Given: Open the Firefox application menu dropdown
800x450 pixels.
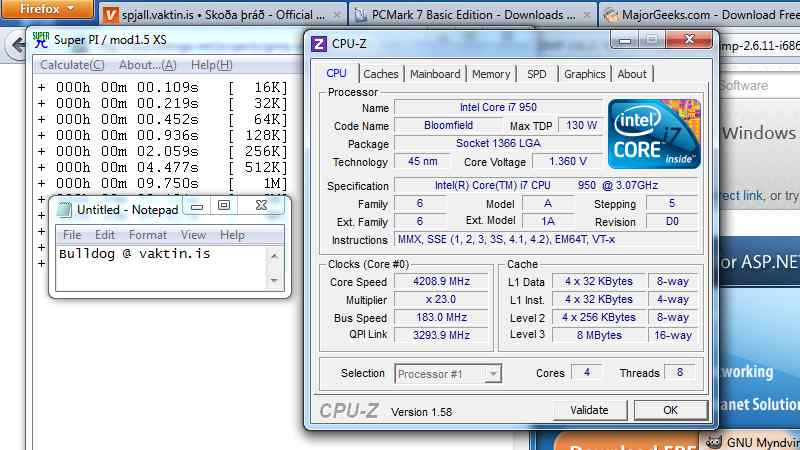Looking at the screenshot, I should (x=47, y=9).
